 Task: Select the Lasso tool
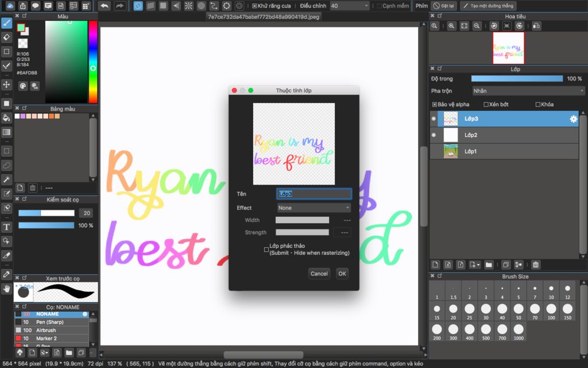coord(7,165)
